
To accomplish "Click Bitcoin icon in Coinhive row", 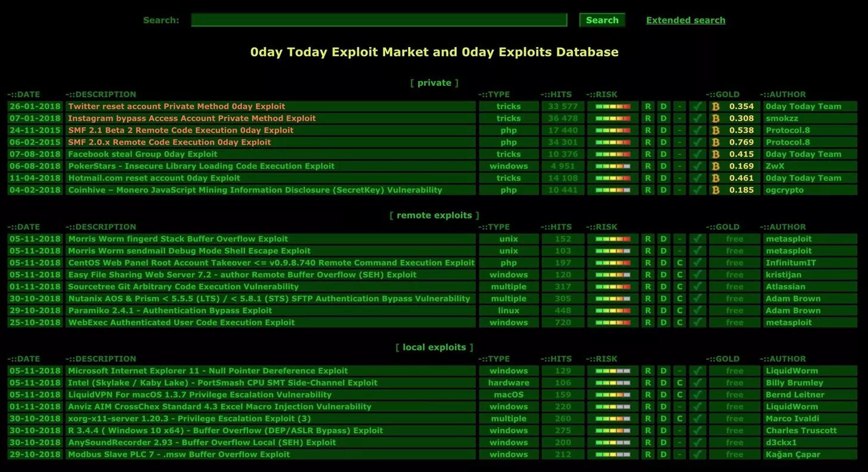I will [x=715, y=190].
